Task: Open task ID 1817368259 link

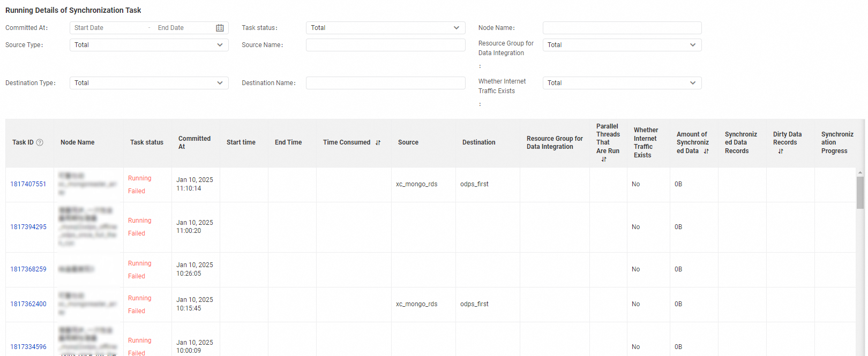Action: coord(28,269)
